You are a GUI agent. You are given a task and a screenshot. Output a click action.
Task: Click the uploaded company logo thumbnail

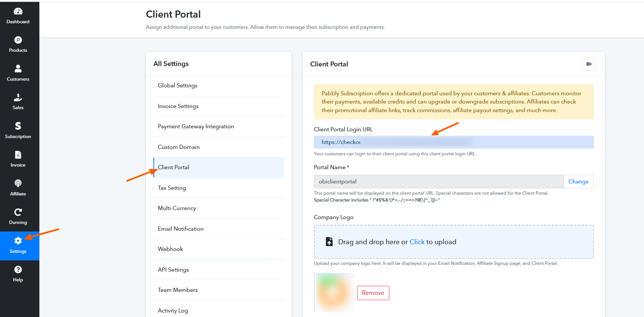335,292
